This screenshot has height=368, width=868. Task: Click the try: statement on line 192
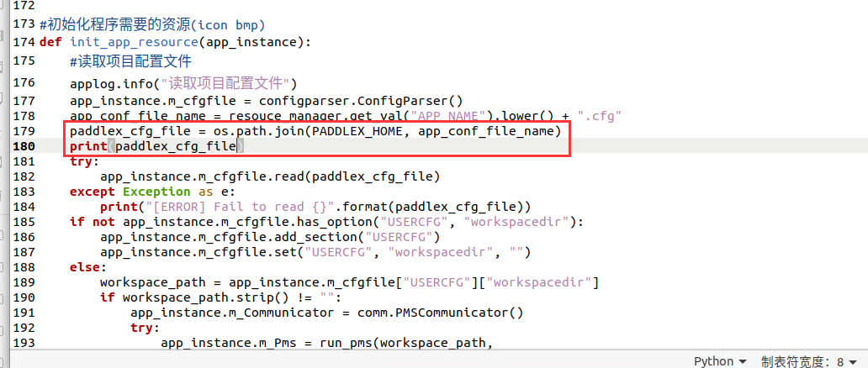click(145, 328)
